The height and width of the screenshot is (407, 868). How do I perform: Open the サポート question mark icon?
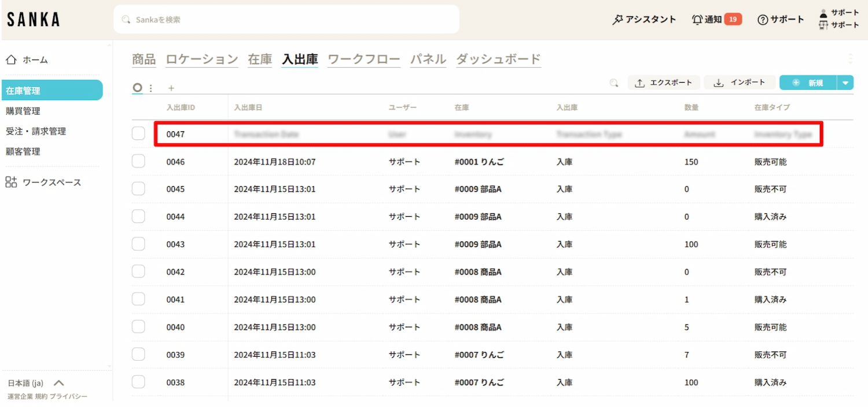[x=763, y=20]
